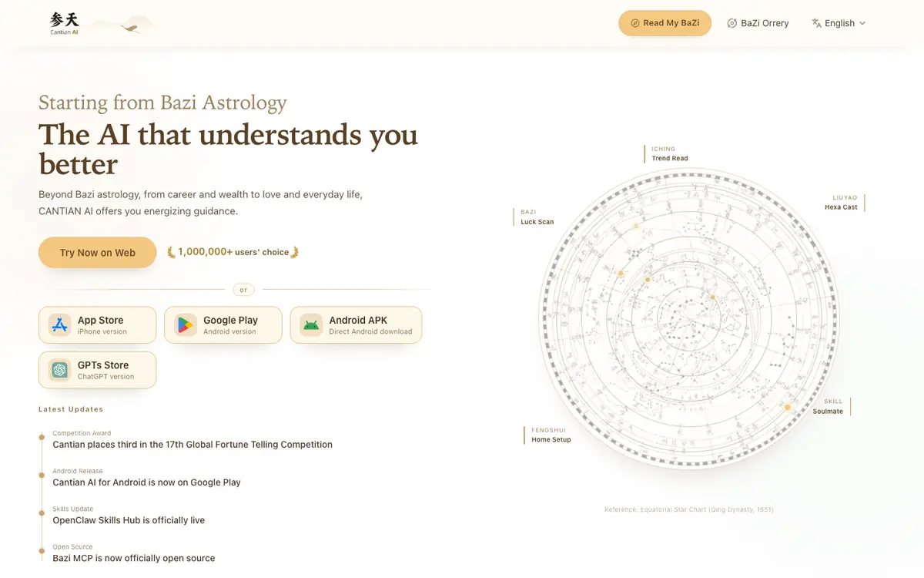Select the BAZI Luck Scan label
924x578 pixels.
point(535,217)
